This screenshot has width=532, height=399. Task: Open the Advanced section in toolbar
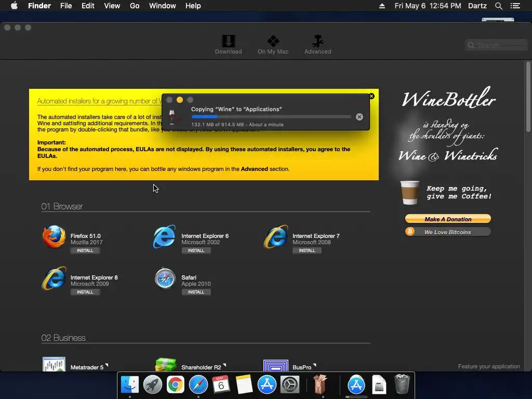tap(317, 45)
